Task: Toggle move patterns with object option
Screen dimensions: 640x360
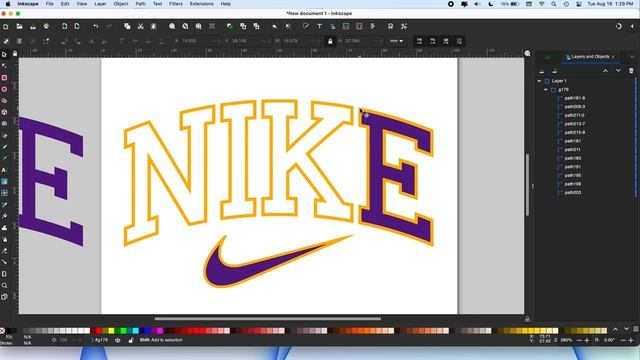Action: pos(459,41)
